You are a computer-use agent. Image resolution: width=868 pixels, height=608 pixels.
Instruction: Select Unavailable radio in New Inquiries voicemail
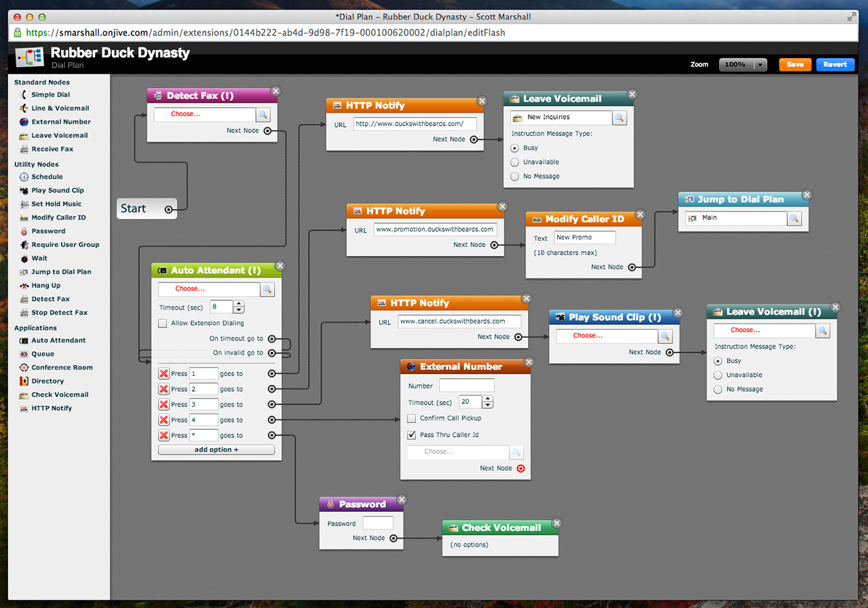(x=515, y=162)
